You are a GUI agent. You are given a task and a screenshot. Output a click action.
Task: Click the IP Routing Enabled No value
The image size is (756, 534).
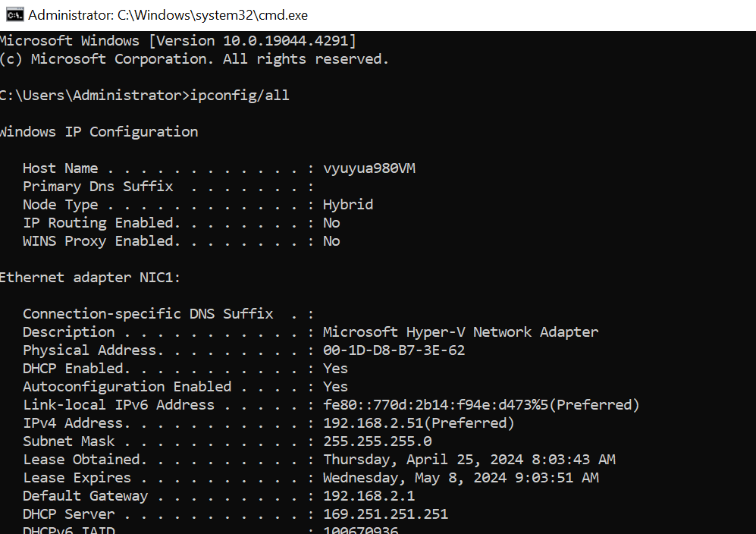click(331, 223)
